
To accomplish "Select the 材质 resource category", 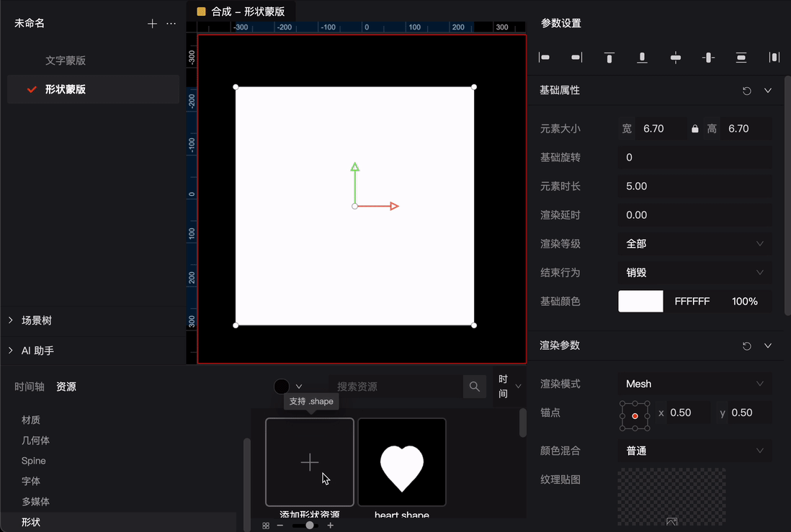I will [31, 420].
